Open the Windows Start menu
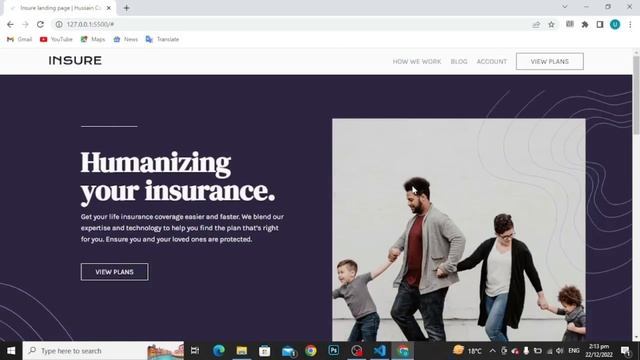Screen dimensions: 640x360 [11, 351]
